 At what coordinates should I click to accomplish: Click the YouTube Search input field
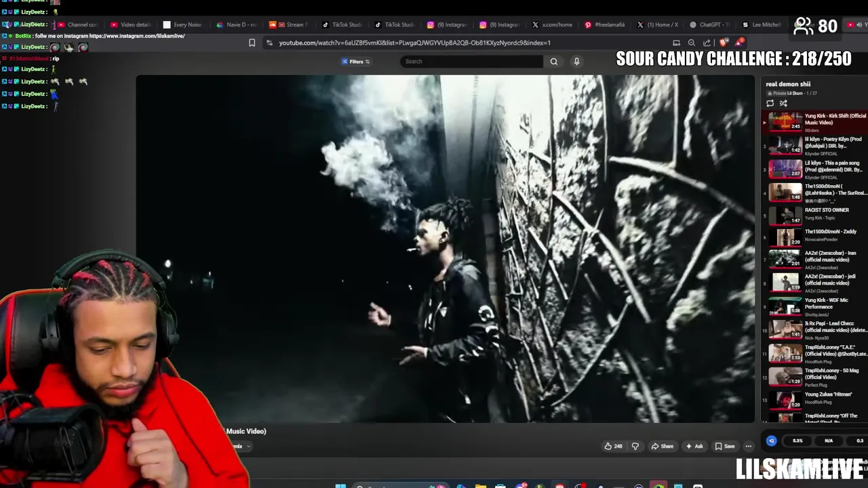[x=473, y=62]
